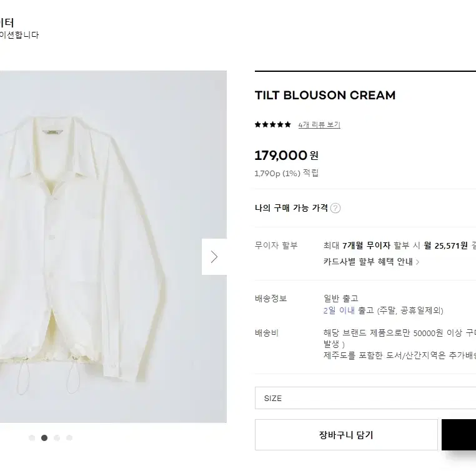Click the 1,790p (1%) 적립 points text

pyautogui.click(x=286, y=173)
